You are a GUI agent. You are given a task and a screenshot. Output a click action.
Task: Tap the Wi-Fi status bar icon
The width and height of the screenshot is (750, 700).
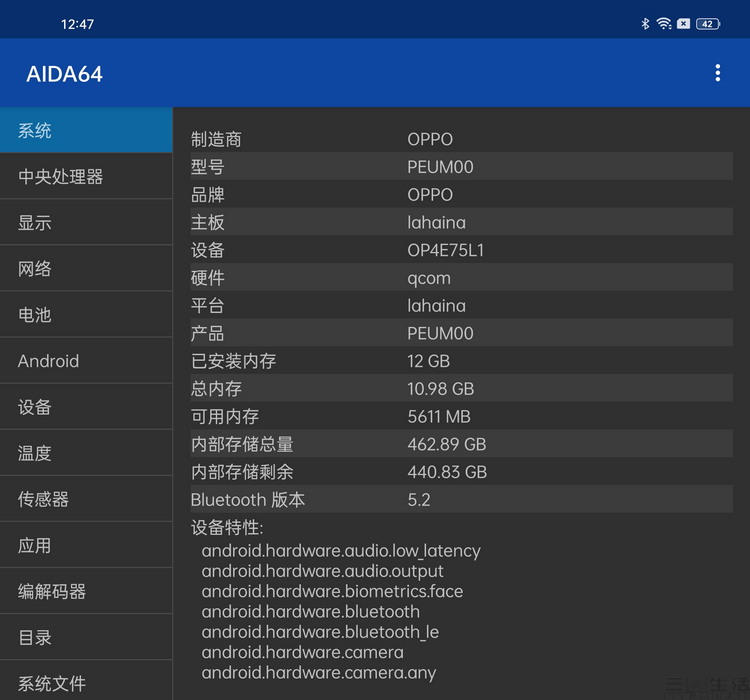point(664,24)
